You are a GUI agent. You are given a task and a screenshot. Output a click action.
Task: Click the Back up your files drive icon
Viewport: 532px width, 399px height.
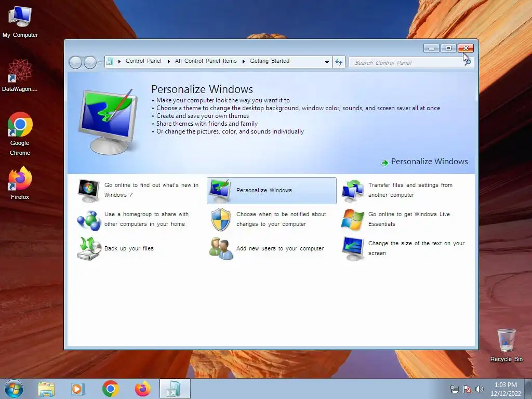89,248
